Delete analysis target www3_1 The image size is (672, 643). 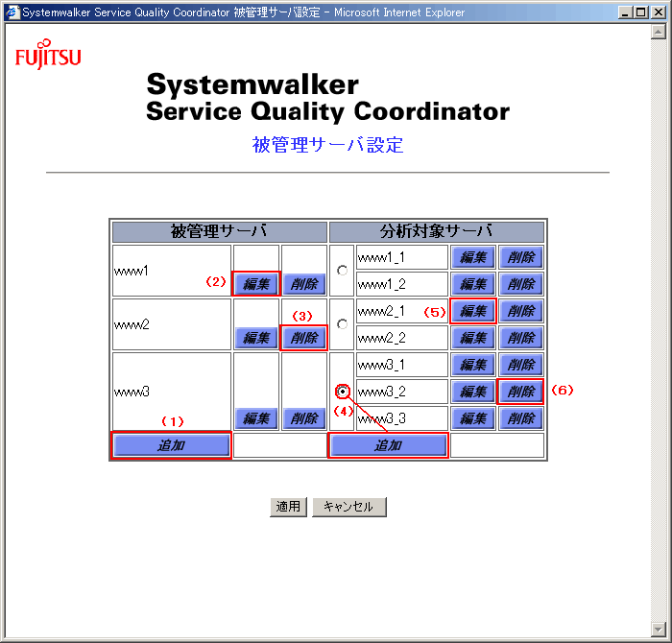pyautogui.click(x=520, y=365)
